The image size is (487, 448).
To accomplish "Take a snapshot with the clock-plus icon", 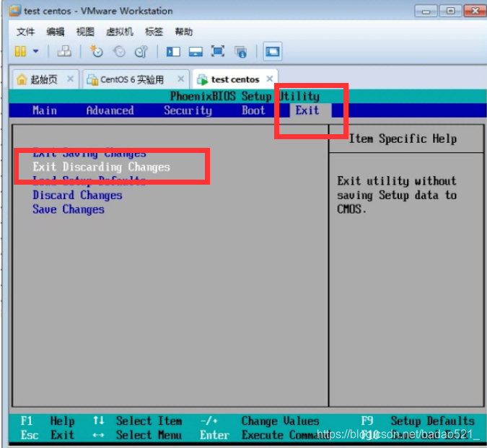I will 96,51.
